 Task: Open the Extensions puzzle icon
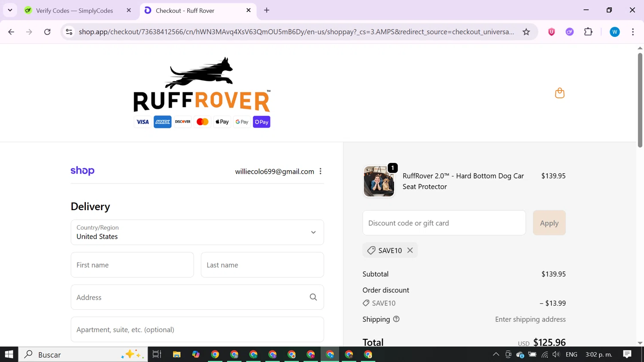pos(588,32)
